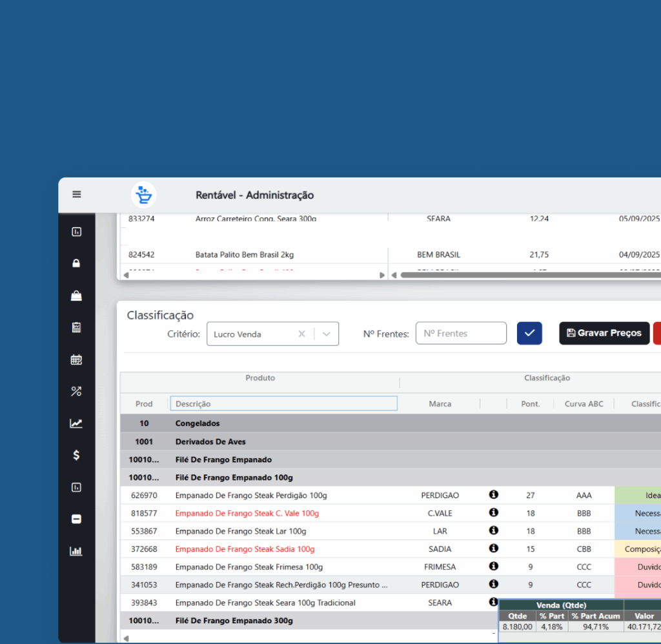Click left scroll arrow of upper table
Image resolution: width=661 pixels, height=644 pixels.
[x=126, y=275]
